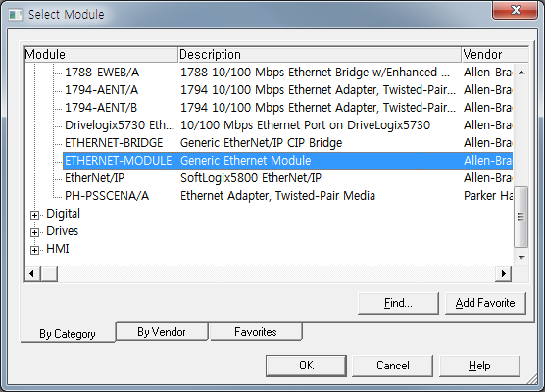Image resolution: width=545 pixels, height=392 pixels.
Task: Click the Find... button
Action: click(x=398, y=303)
